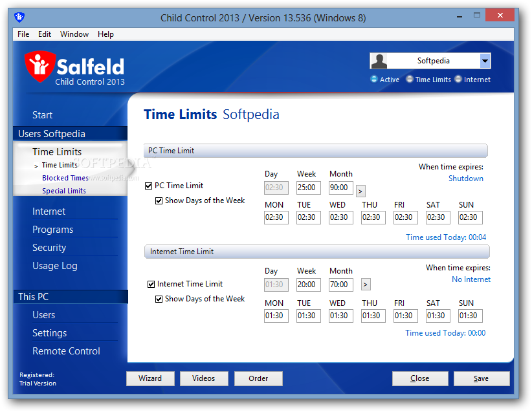
Task: Select the Time Limits radio button at top
Action: [410, 80]
